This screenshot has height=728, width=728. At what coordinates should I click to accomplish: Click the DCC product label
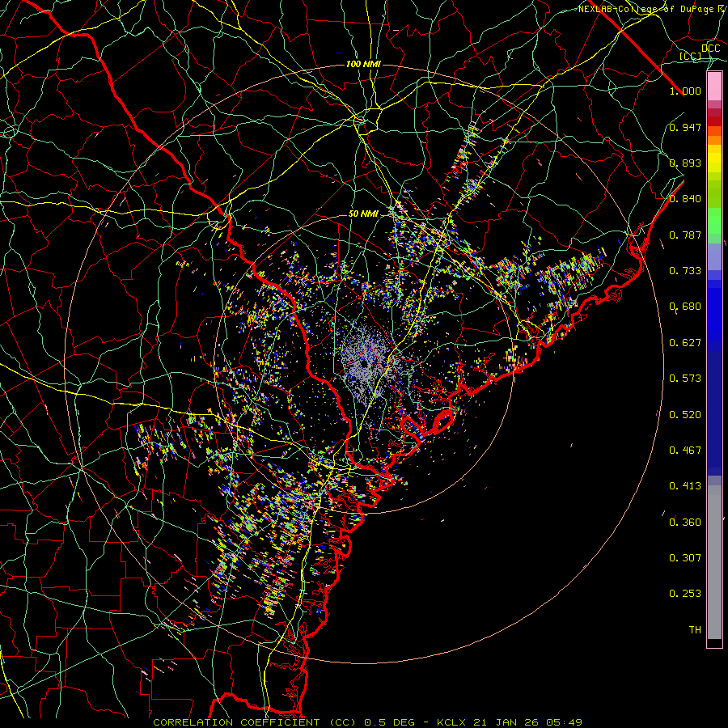coord(710,49)
